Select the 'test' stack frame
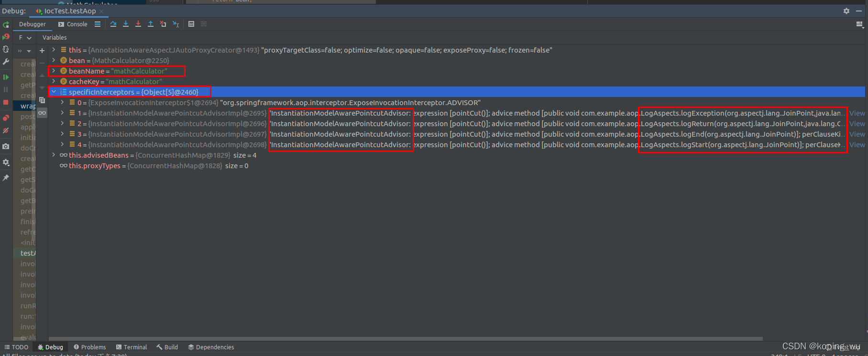868x356 pixels. [25, 253]
